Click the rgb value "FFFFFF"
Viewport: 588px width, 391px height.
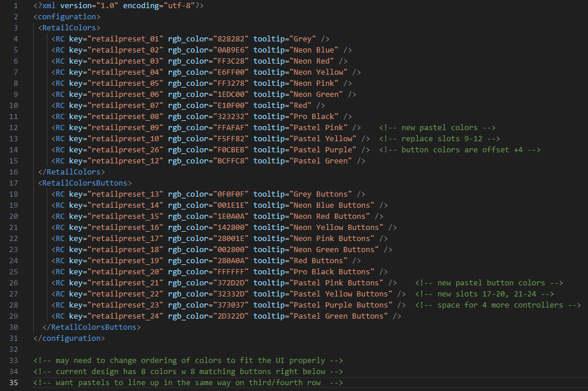(x=231, y=272)
